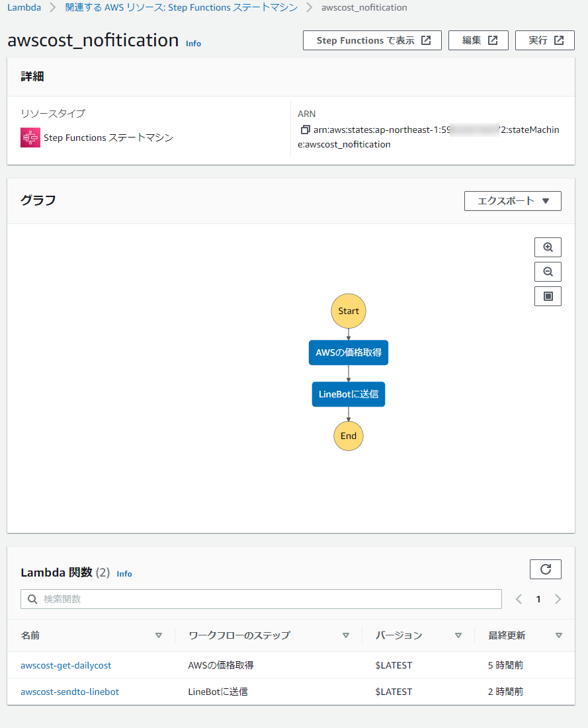Sort by ワークフローのステップ column arrow
Screen dimensions: 588x728
345,635
